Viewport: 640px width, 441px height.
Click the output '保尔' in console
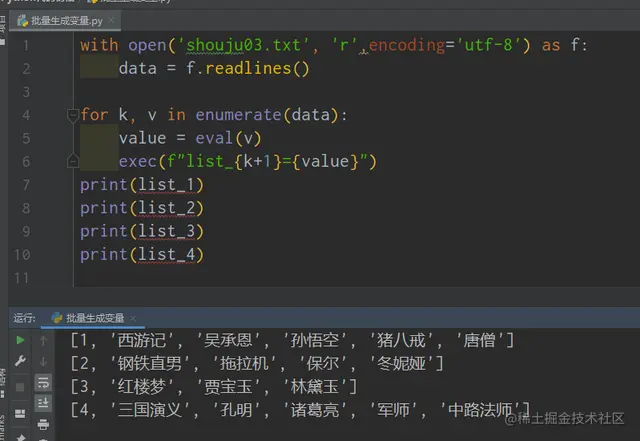coord(322,363)
